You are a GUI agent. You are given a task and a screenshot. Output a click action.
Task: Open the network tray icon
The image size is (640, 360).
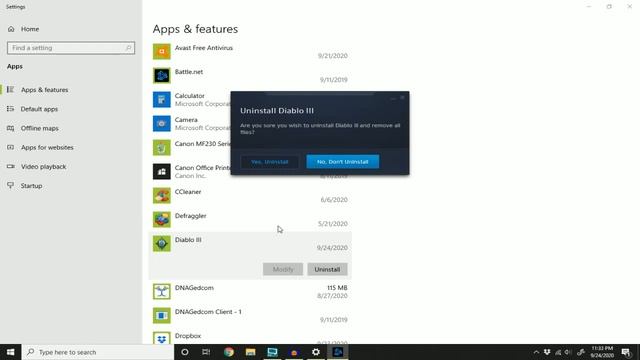click(558, 352)
